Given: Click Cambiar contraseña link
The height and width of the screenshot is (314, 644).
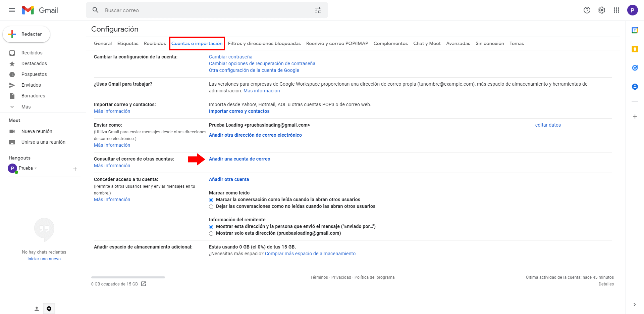Looking at the screenshot, I should point(231,57).
